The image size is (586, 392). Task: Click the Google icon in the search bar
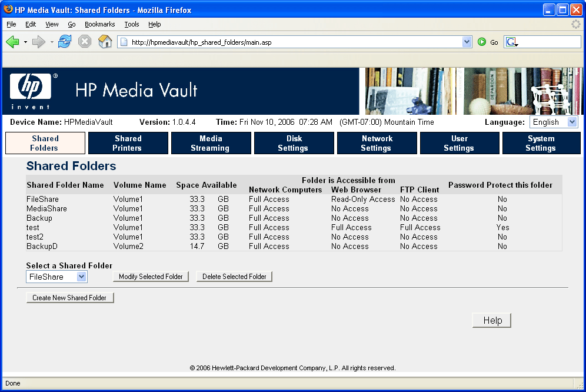(511, 42)
